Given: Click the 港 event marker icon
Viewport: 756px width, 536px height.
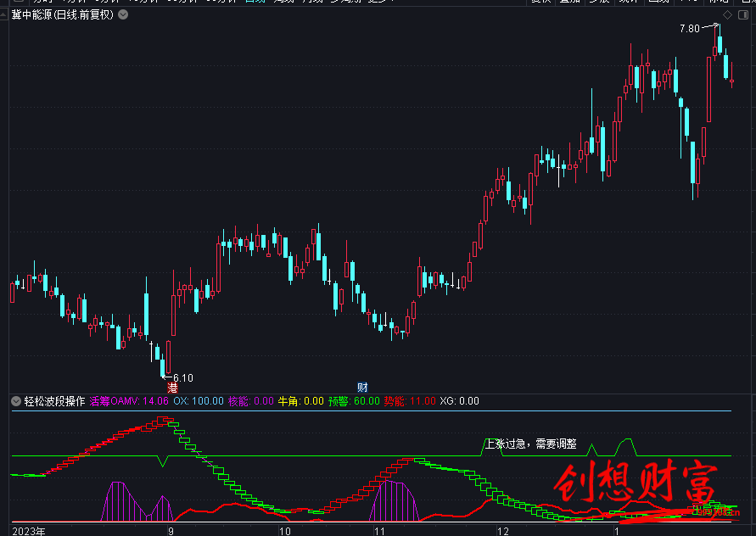Looking at the screenshot, I should (x=172, y=388).
